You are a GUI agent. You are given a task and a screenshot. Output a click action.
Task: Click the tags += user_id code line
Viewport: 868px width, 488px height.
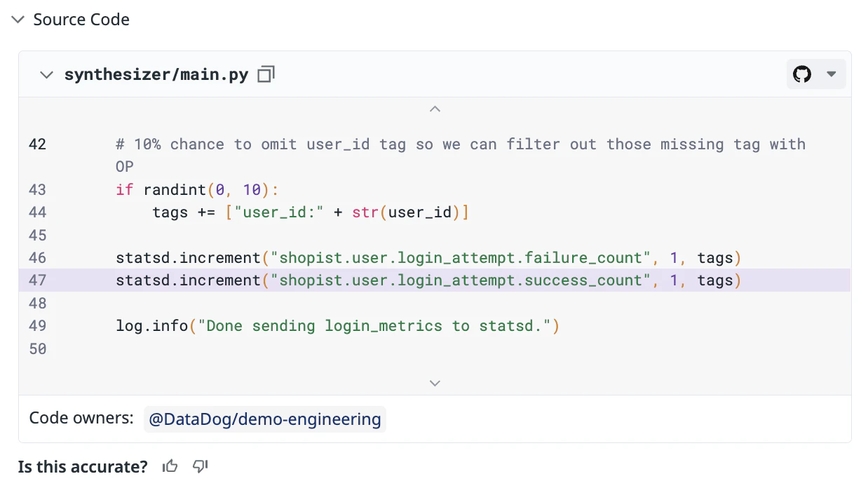tap(310, 212)
